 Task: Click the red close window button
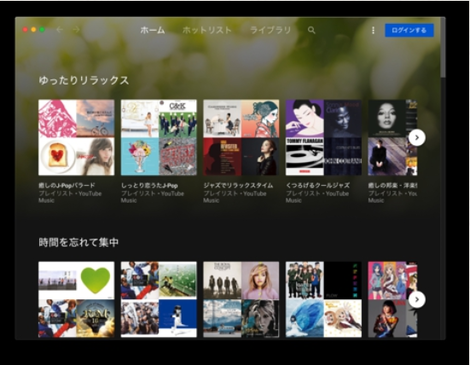click(25, 30)
